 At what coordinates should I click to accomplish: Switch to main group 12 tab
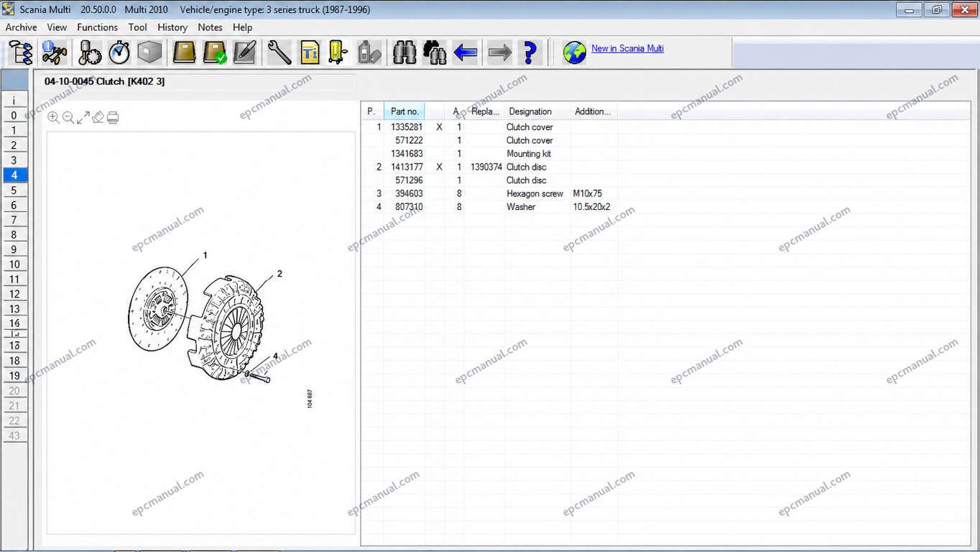coord(14,294)
